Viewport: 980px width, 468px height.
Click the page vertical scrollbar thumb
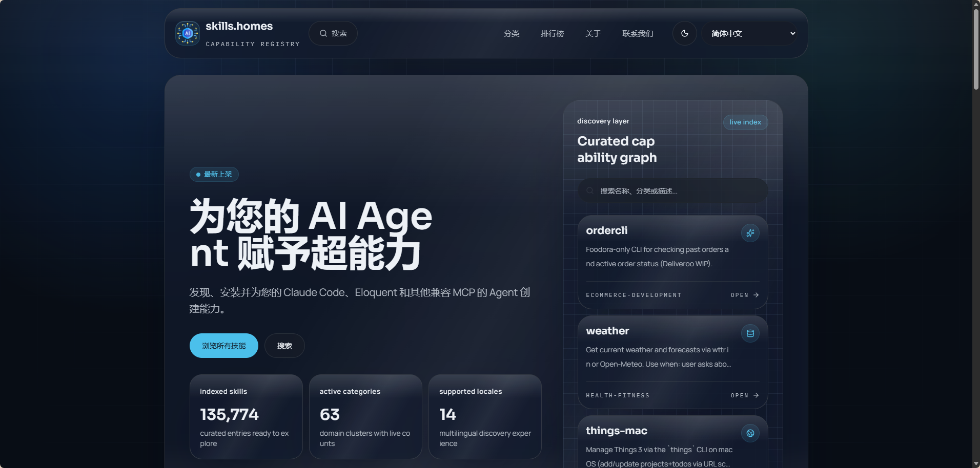coord(976,49)
